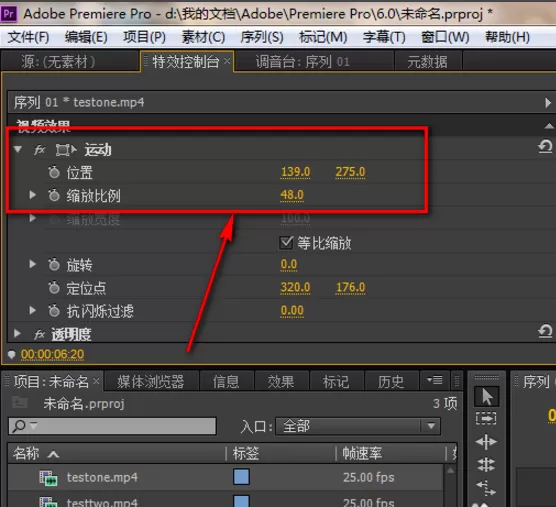The image size is (556, 507).
Task: Expand the 缩放比例 property
Action: 33,194
